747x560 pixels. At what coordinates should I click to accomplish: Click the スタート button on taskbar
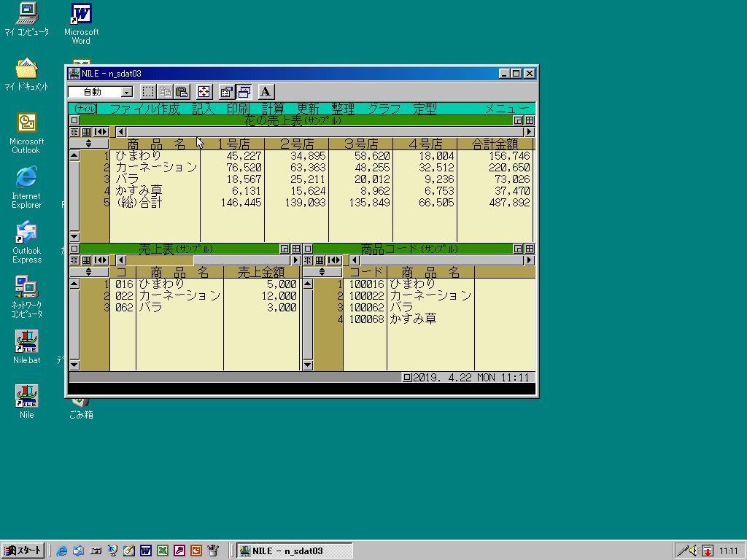click(x=23, y=551)
